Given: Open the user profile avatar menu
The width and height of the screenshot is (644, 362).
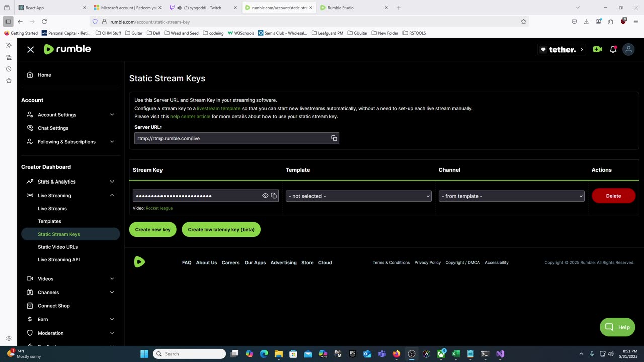Looking at the screenshot, I should click(628, 49).
